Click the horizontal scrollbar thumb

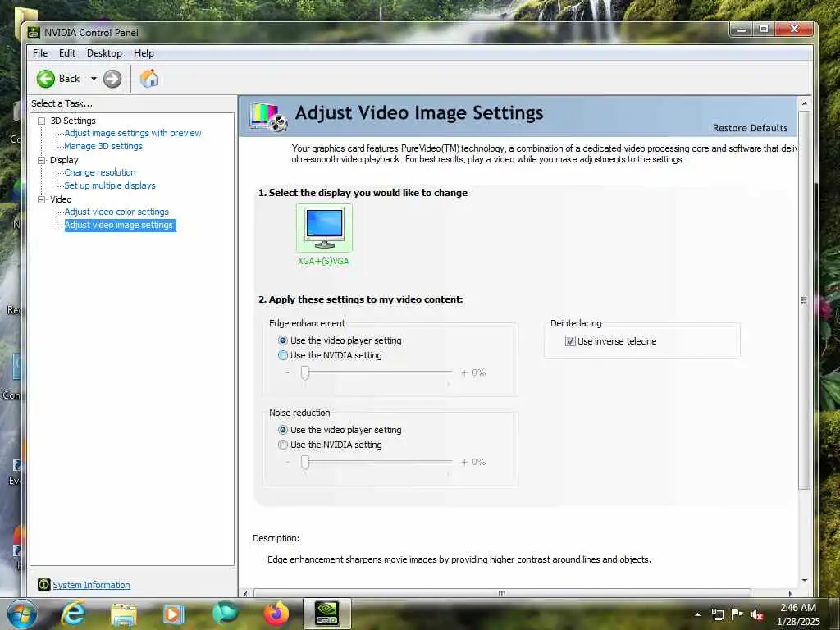pos(502,593)
